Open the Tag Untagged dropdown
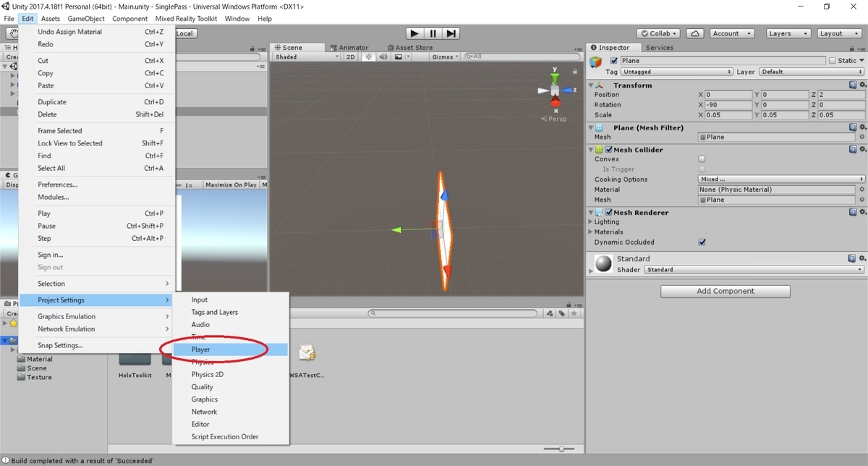The image size is (868, 466). (677, 72)
